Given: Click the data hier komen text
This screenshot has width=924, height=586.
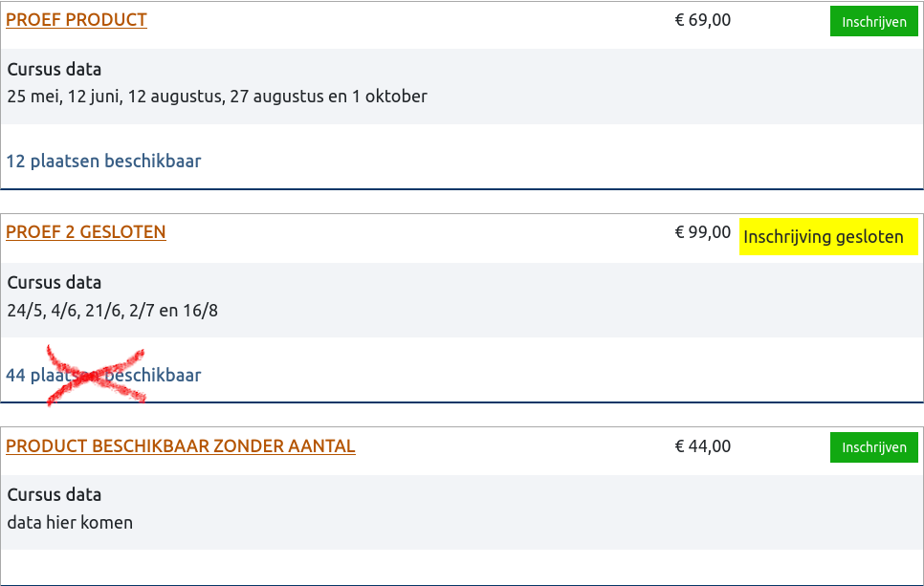Looking at the screenshot, I should 70,522.
